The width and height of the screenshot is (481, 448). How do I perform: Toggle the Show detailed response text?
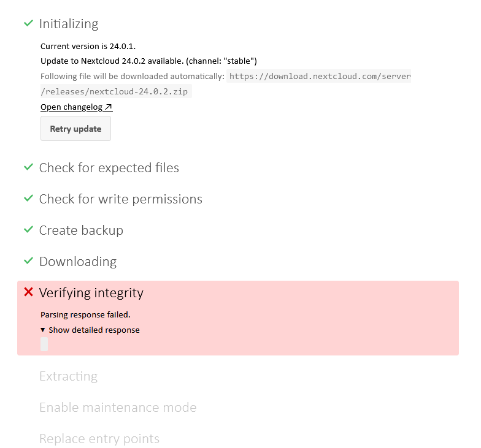94,330
